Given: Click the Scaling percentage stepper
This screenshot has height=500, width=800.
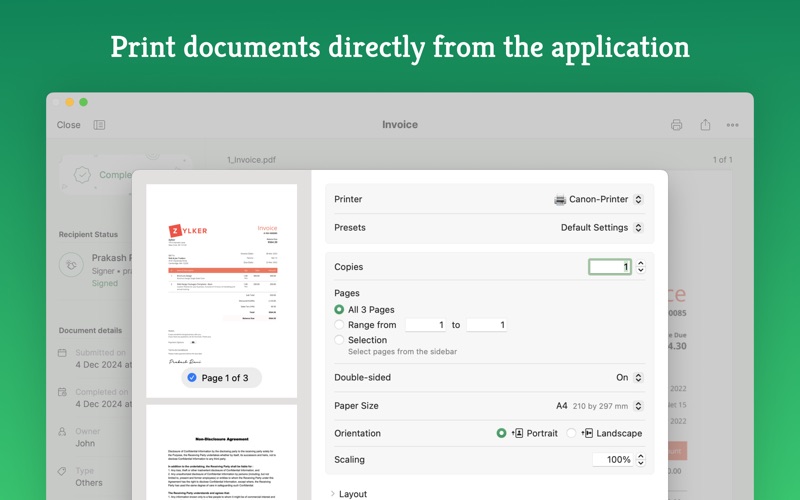Looking at the screenshot, I should click(x=640, y=460).
